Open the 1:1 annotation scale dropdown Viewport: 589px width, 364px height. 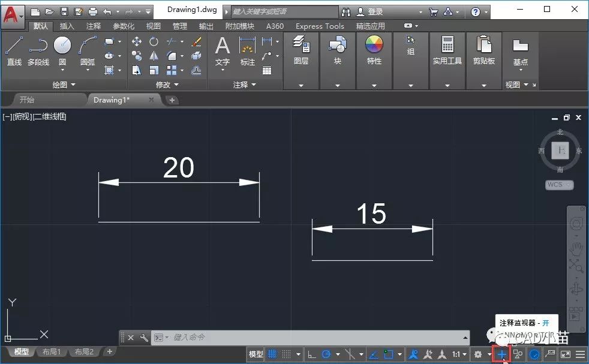point(459,354)
